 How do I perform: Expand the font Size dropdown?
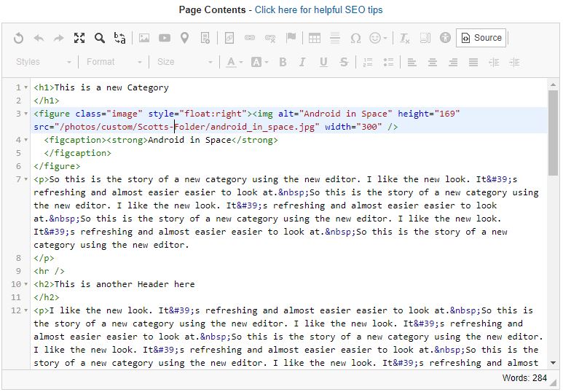tap(185, 62)
